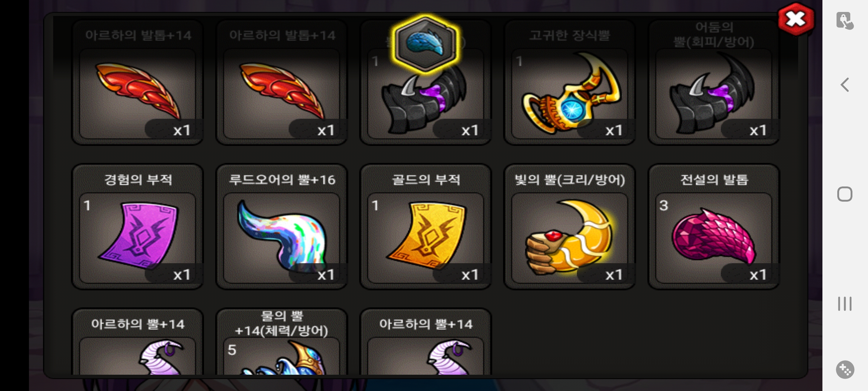
Task: Select the first 아르하의 발톱+14 red claw
Action: point(138,83)
